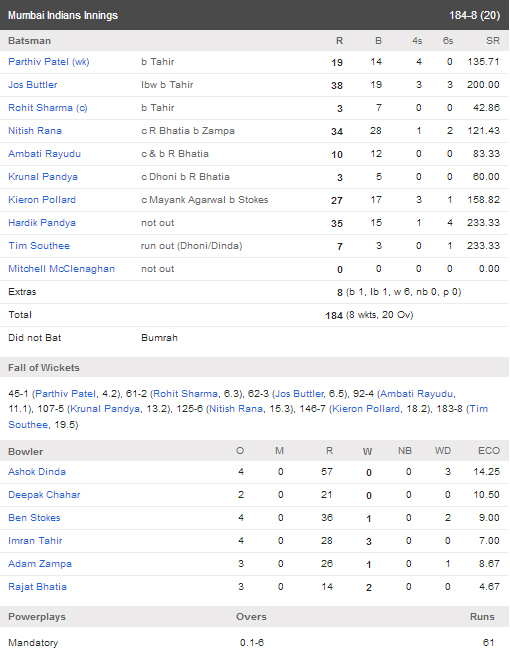Open Krunal Pandya batsman link
This screenshot has width=510, height=654.
(x=43, y=177)
